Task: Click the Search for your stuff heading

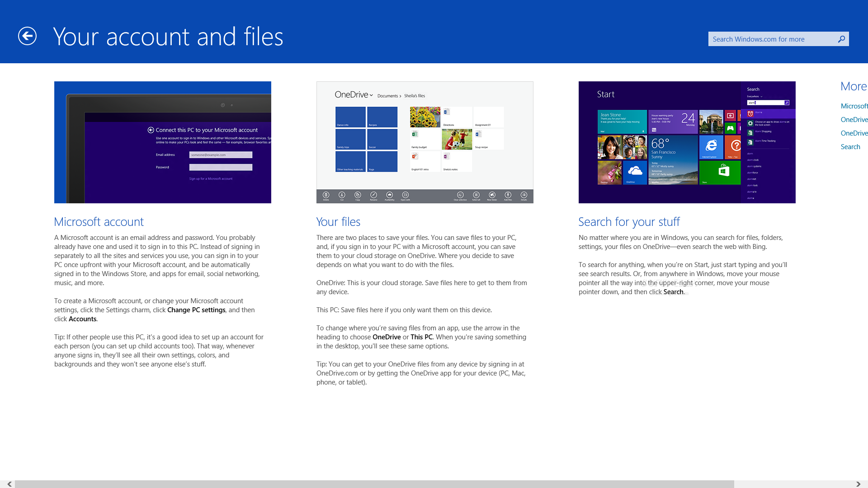Action: (629, 222)
